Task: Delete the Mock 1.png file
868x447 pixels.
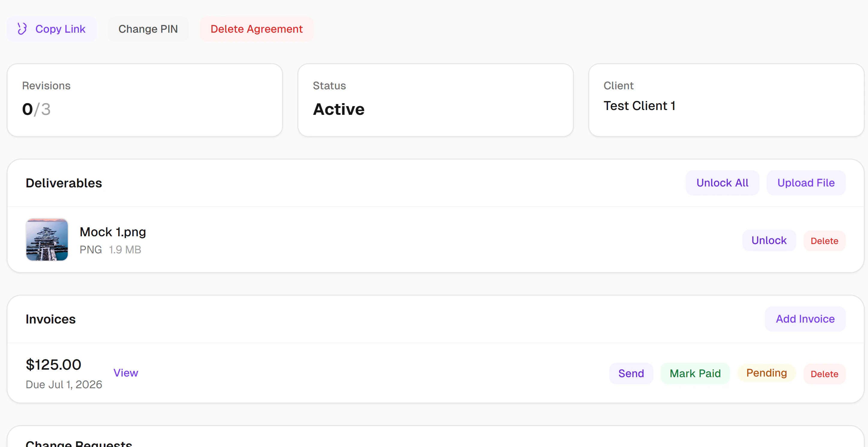Action: point(824,241)
